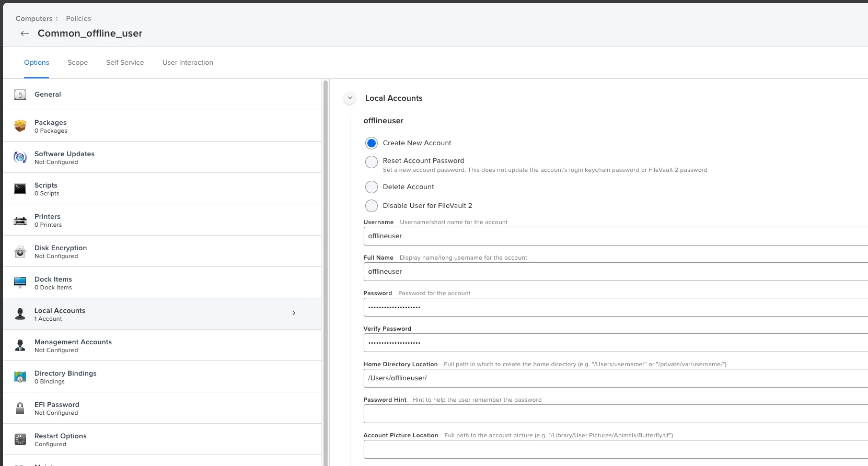This screenshot has width=868, height=466.
Task: Click the Dock Items monitor icon
Action: click(20, 283)
